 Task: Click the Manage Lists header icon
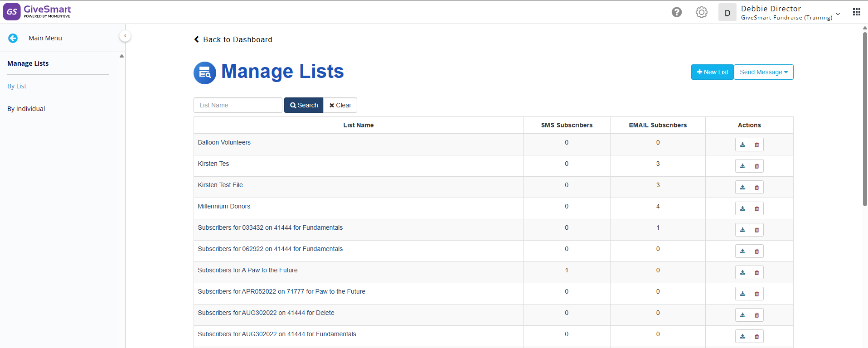205,73
